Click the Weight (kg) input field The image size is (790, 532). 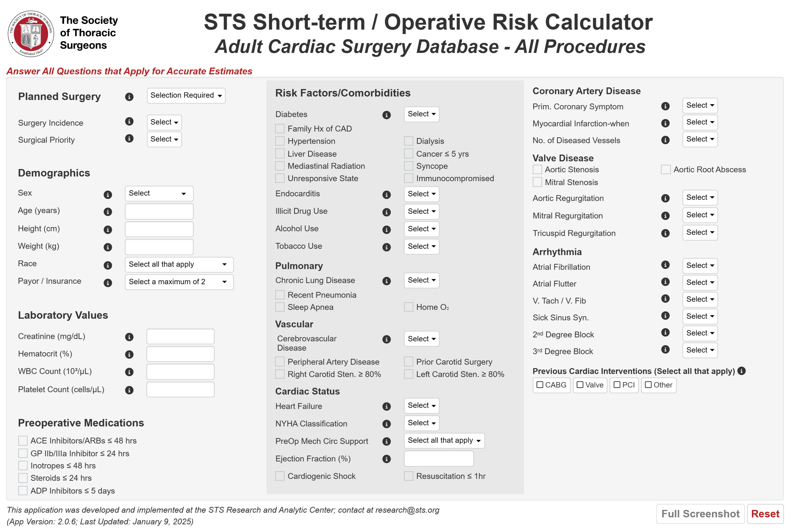(159, 247)
